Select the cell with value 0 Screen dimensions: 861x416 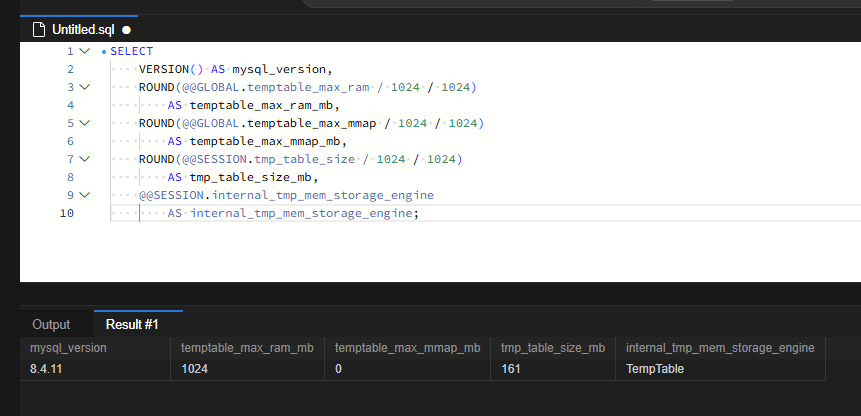point(407,369)
